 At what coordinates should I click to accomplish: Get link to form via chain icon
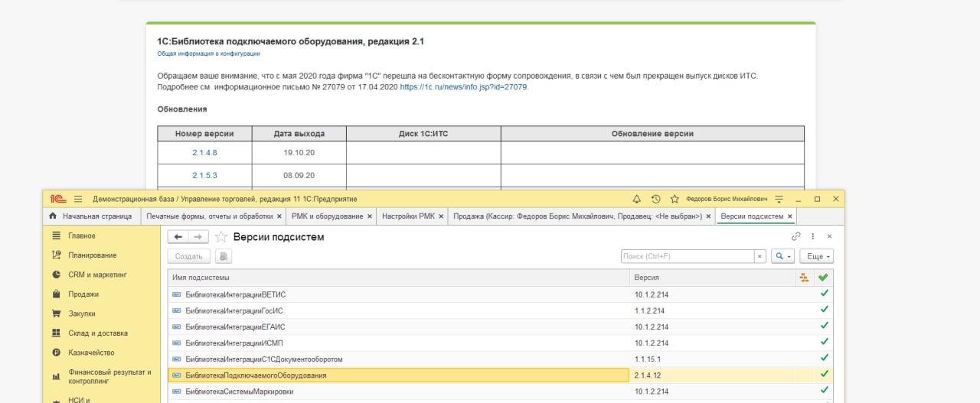click(796, 237)
